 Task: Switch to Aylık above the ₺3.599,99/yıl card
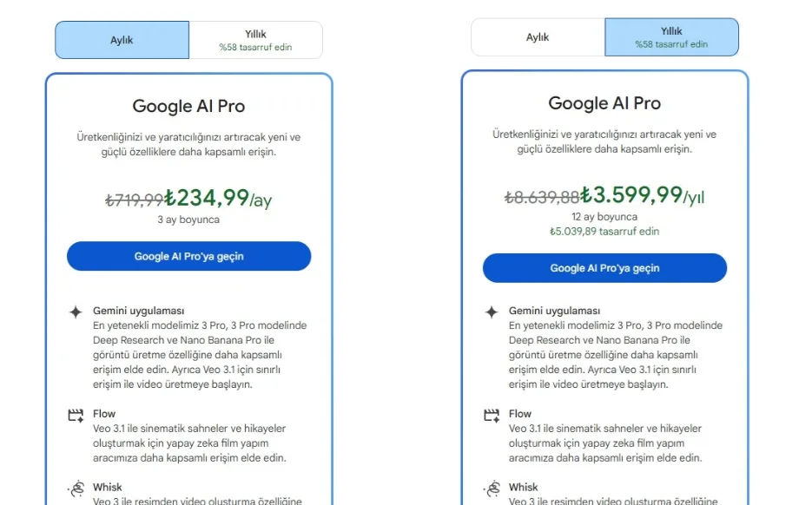point(538,37)
